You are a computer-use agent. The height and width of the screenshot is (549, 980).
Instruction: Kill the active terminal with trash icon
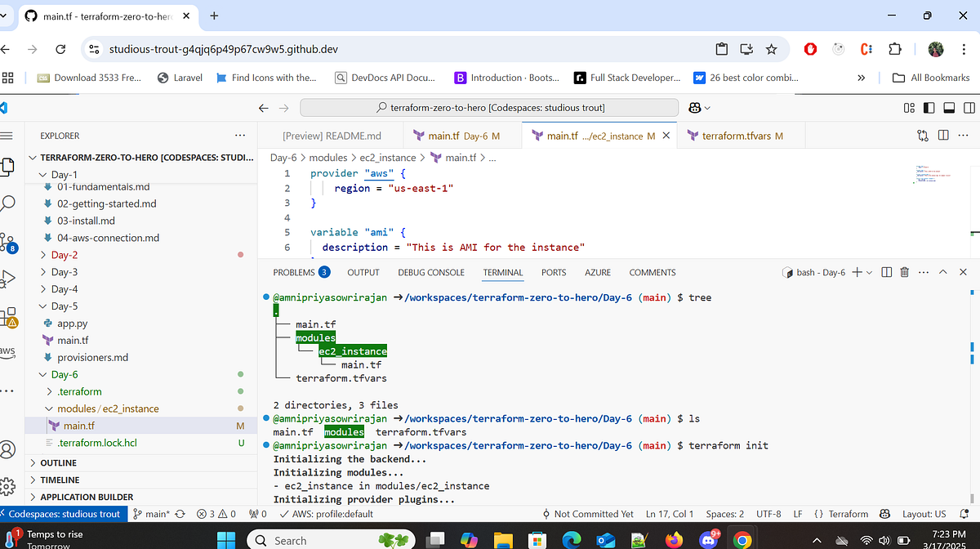click(904, 272)
